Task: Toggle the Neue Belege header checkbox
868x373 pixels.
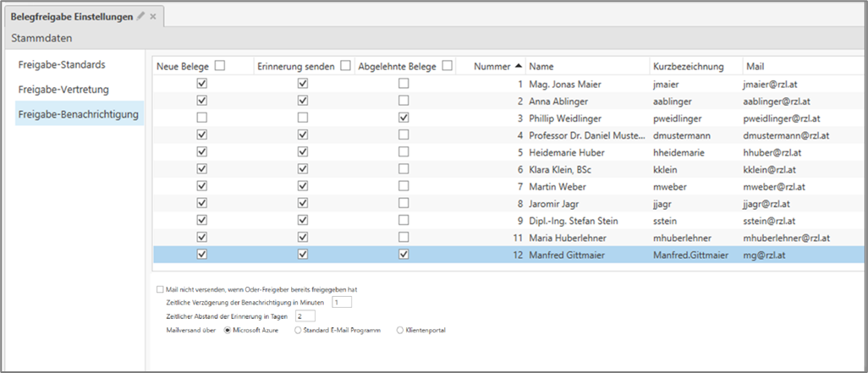Action: 220,65
